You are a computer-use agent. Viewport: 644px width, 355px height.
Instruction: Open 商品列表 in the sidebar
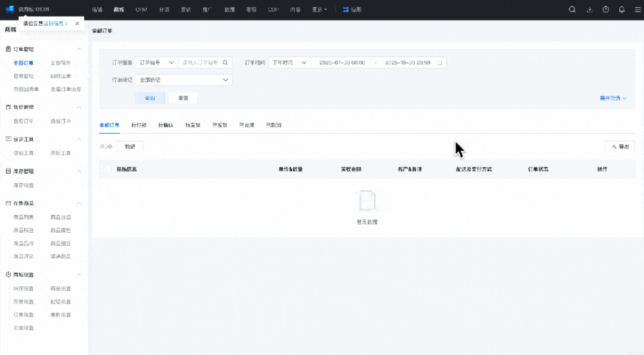[24, 217]
